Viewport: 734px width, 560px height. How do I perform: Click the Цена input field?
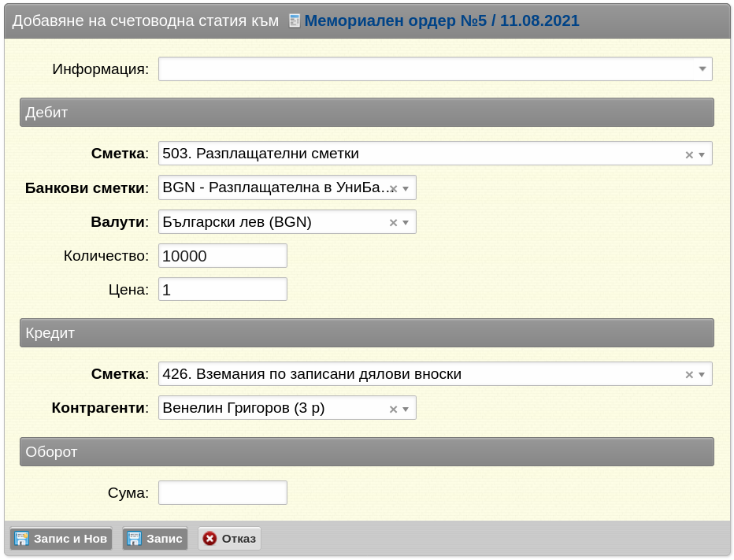[223, 289]
